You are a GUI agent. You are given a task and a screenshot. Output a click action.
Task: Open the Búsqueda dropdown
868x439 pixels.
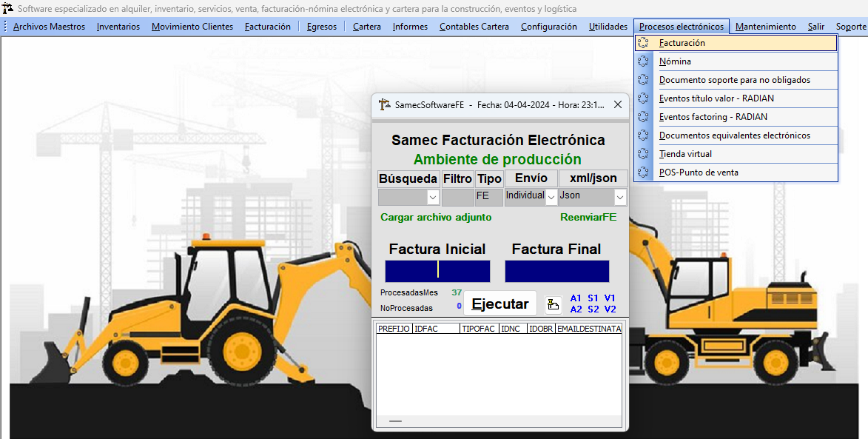click(432, 196)
